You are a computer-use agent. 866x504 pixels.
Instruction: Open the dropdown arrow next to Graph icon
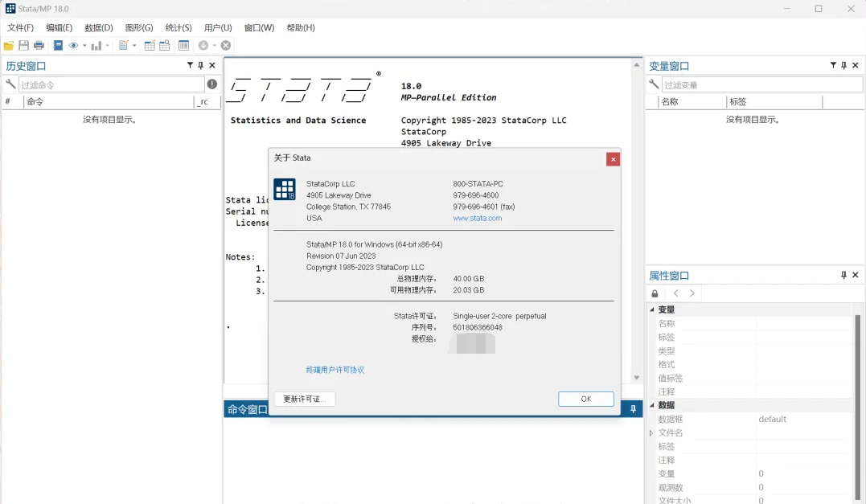(107, 46)
